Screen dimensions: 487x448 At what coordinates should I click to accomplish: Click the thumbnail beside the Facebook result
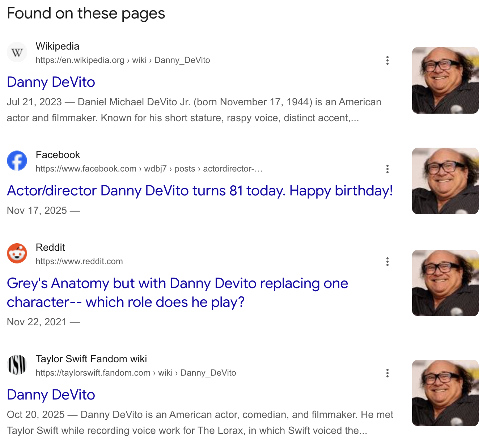445,181
